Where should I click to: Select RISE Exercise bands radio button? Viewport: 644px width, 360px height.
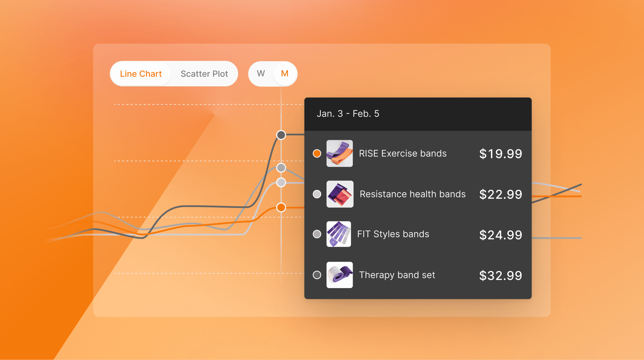point(317,153)
